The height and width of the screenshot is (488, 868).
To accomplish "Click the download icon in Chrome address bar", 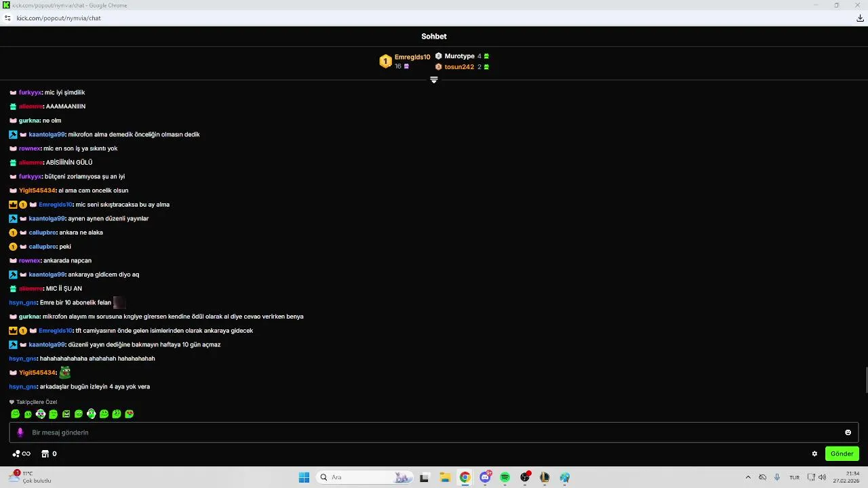I will [x=860, y=18].
